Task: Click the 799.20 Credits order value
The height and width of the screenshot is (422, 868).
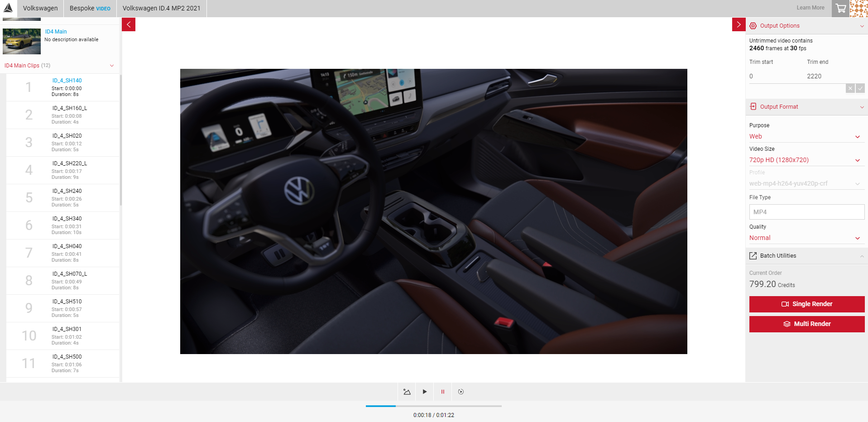Action: pos(772,284)
